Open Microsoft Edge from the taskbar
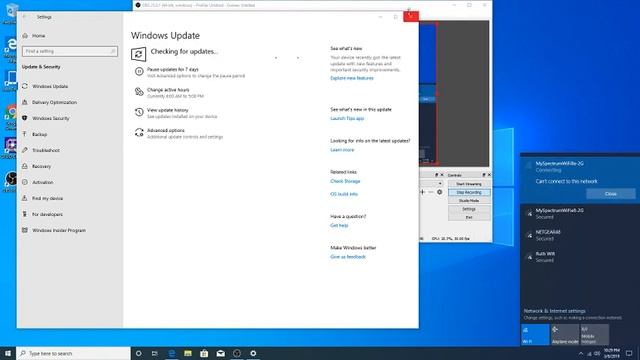 (171, 353)
